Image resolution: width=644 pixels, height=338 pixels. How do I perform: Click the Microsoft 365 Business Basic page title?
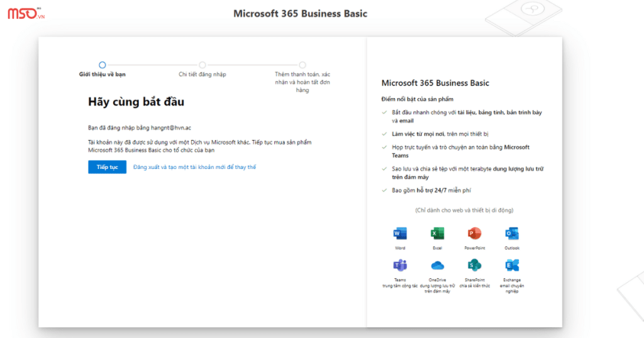pos(300,14)
